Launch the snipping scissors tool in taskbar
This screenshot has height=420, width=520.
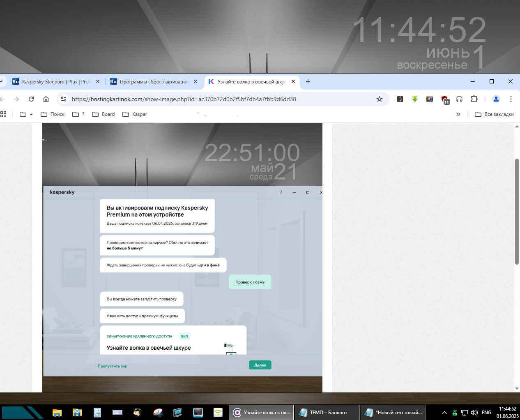pos(158,413)
